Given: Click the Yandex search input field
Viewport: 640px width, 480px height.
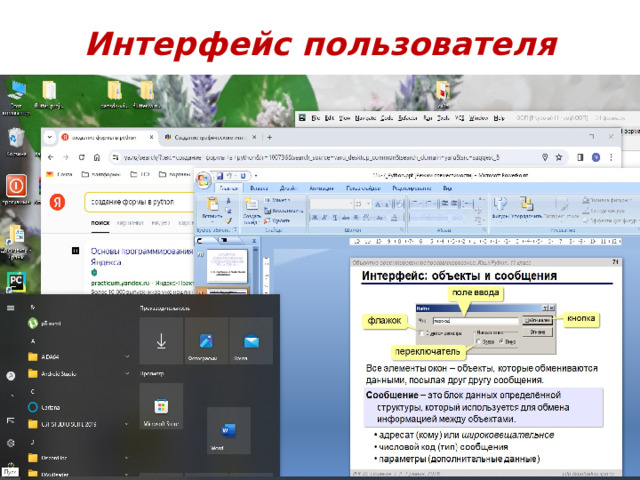Looking at the screenshot, I should [x=140, y=202].
